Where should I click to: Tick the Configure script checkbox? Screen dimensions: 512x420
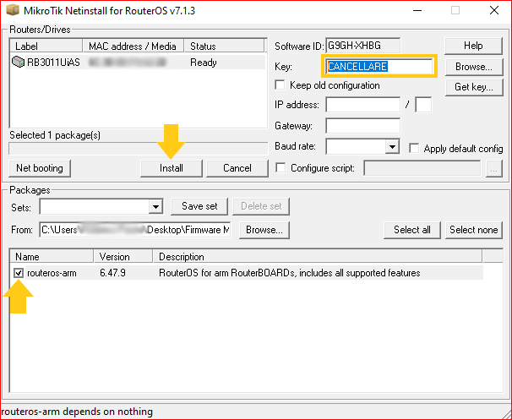coord(281,168)
